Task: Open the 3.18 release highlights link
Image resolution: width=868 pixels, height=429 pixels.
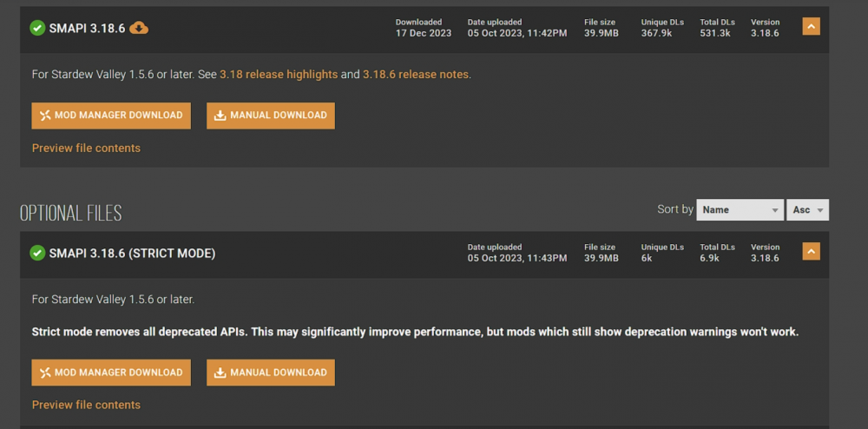Action: [x=279, y=75]
